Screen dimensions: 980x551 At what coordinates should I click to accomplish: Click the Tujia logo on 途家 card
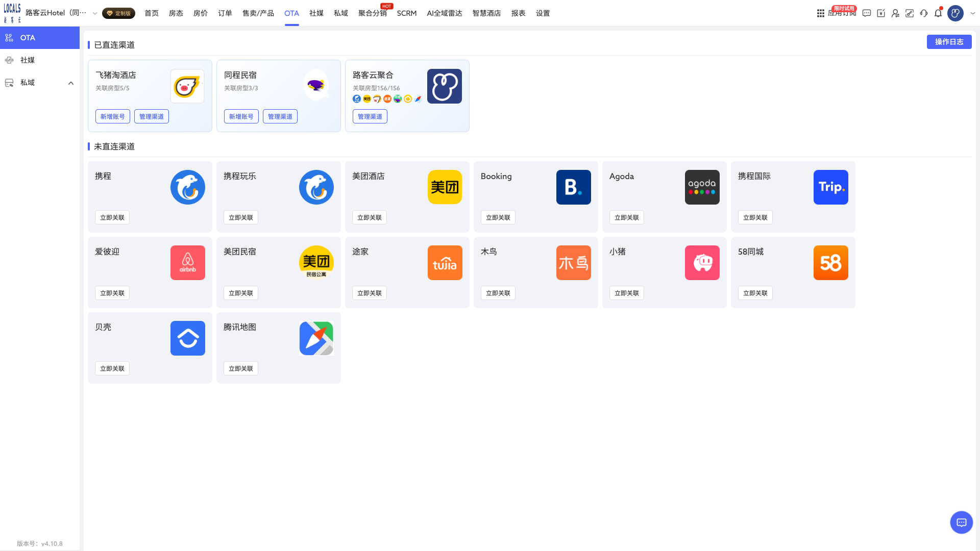click(x=445, y=263)
